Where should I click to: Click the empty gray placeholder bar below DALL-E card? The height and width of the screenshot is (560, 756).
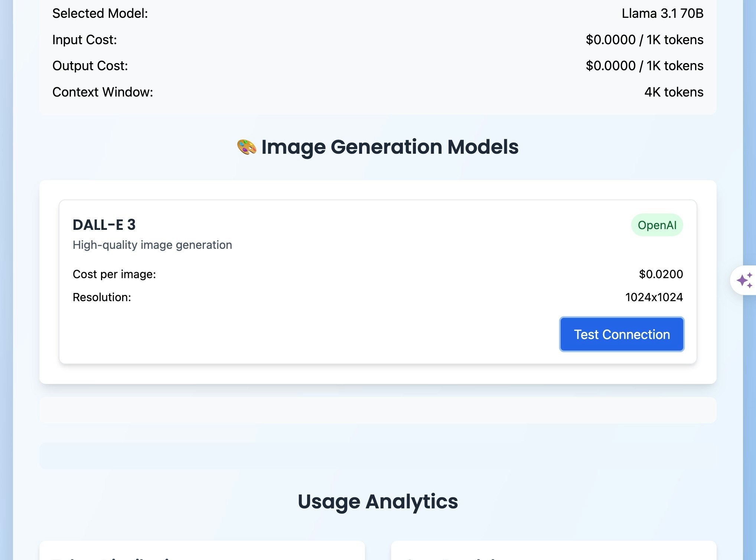click(378, 410)
